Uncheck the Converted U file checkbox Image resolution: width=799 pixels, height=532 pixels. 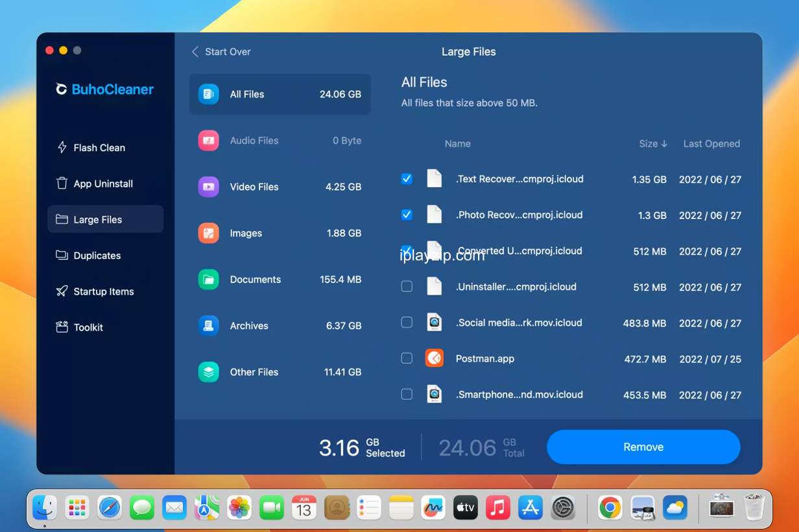pos(407,250)
